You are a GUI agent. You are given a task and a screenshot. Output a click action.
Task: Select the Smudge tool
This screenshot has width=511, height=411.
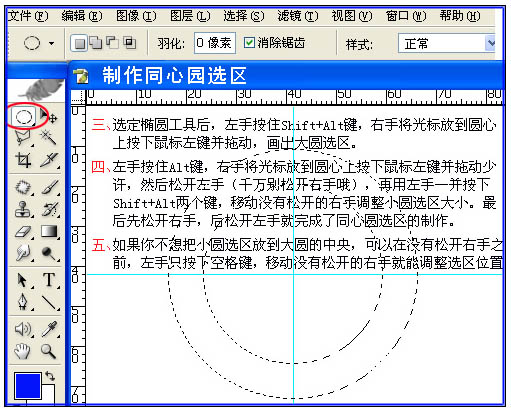(23, 253)
